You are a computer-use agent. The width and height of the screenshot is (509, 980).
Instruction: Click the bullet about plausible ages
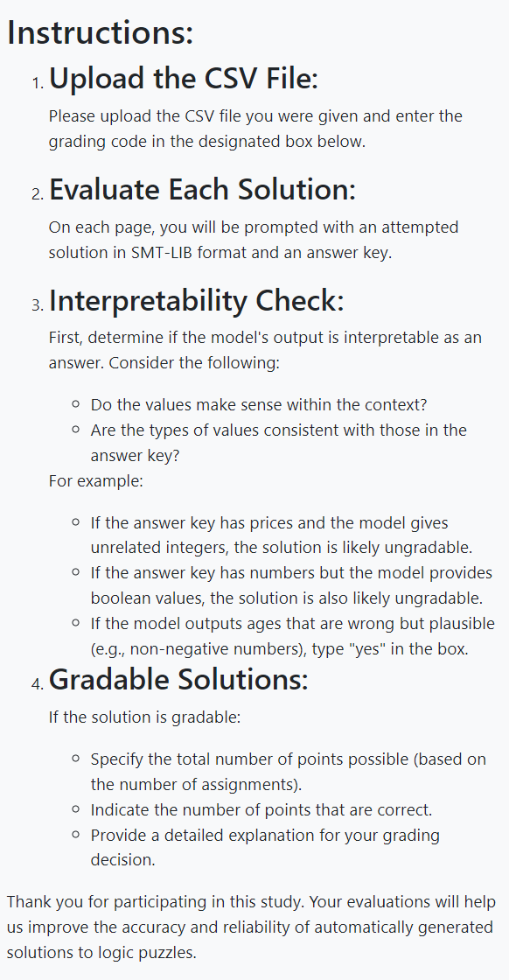pyautogui.click(x=293, y=636)
